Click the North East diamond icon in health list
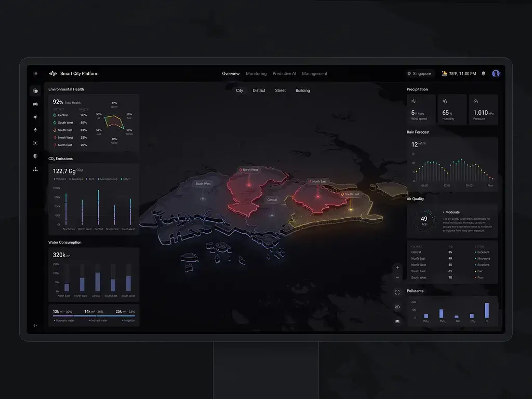The image size is (532, 399). (55, 145)
